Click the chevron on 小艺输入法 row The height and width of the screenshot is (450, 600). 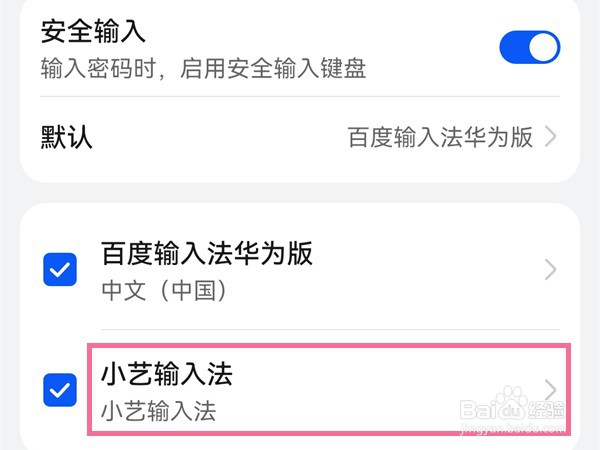click(551, 390)
